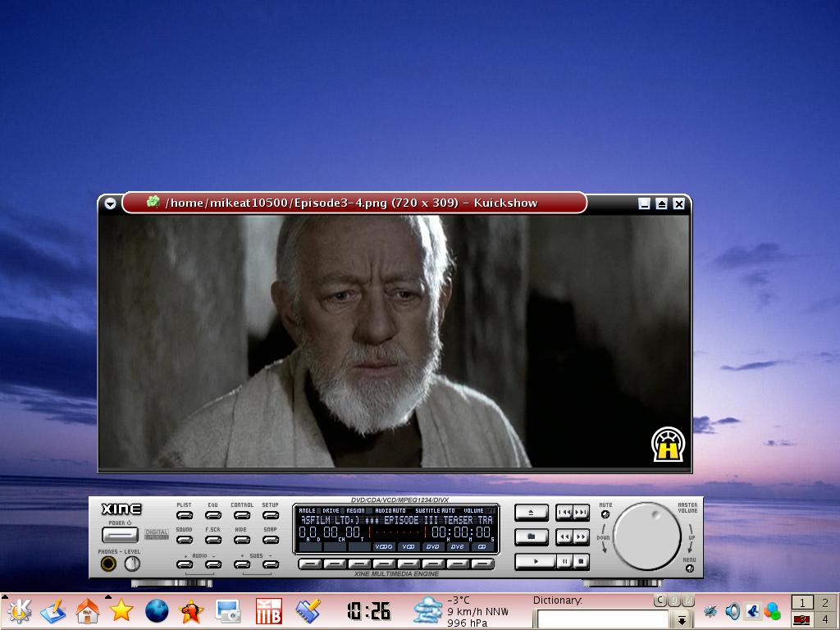Open the Home folder panel icon
Screen dimensions: 840x630
87,611
